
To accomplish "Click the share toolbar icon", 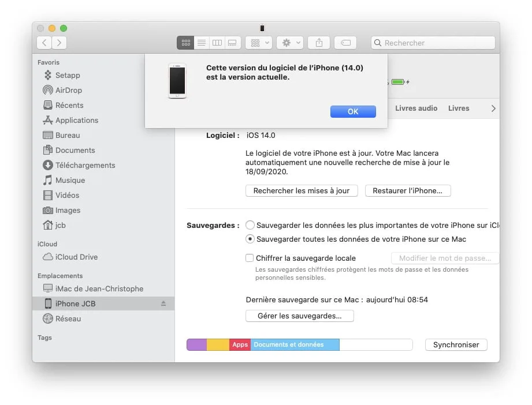I will tap(319, 43).
